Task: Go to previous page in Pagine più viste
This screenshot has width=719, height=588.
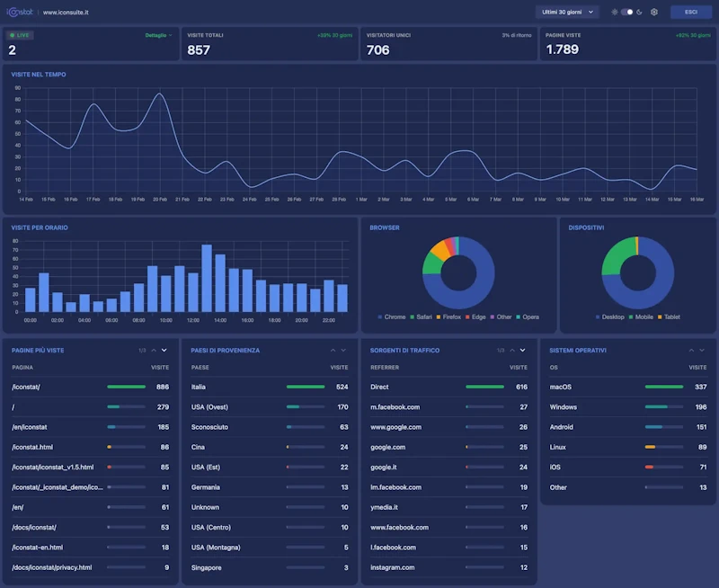Action: (x=154, y=350)
